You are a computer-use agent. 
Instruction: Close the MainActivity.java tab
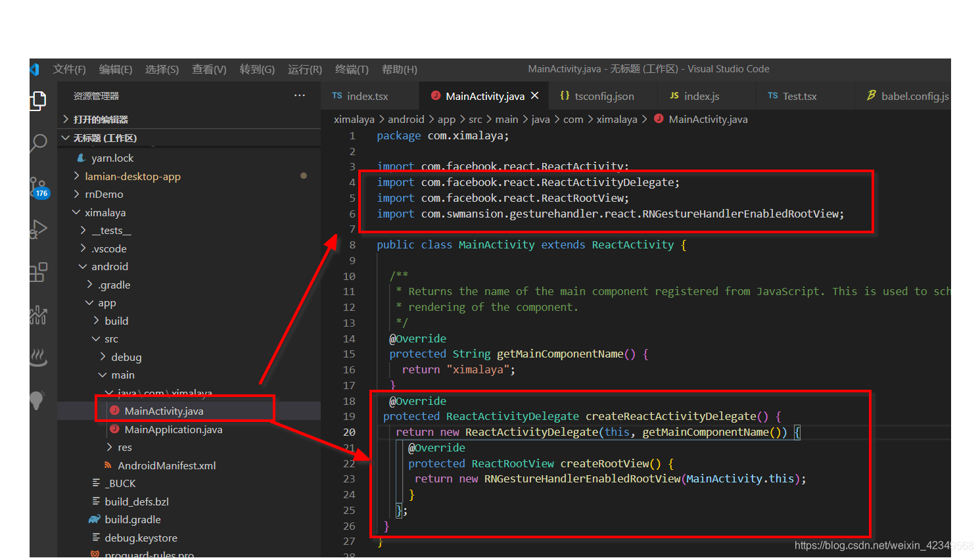(x=535, y=95)
